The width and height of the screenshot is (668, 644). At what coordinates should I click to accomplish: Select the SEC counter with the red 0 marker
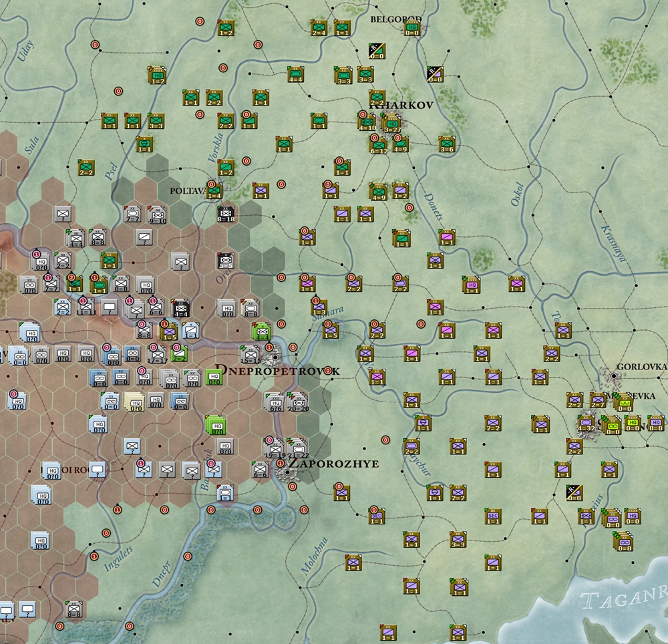377,516
